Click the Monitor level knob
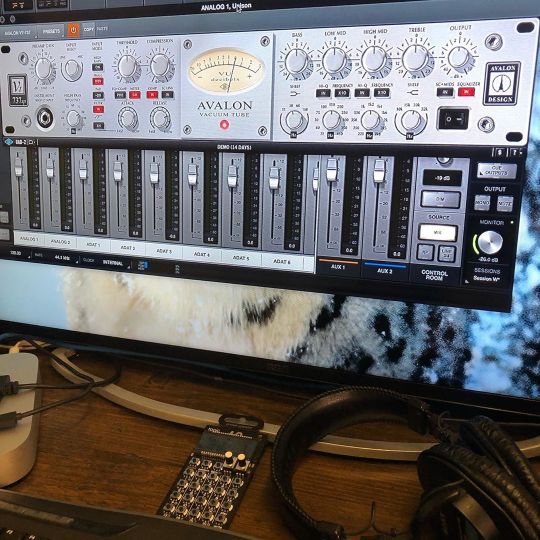The height and width of the screenshot is (540, 540). [x=490, y=242]
